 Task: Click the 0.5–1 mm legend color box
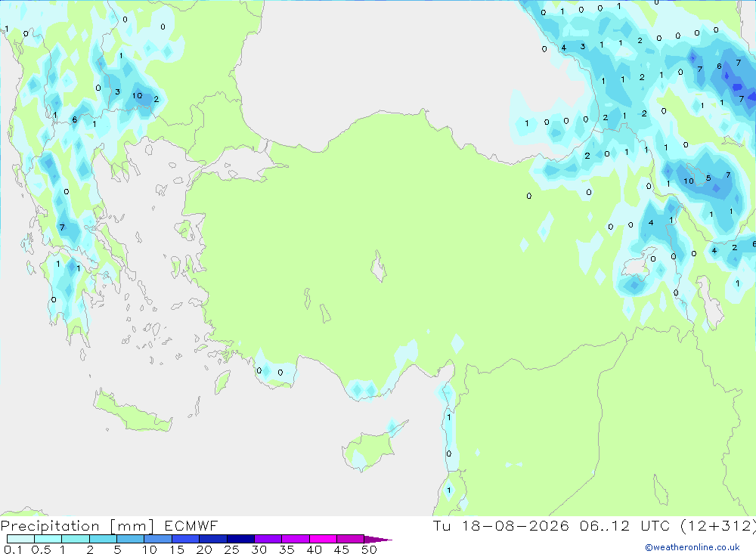(x=48, y=539)
